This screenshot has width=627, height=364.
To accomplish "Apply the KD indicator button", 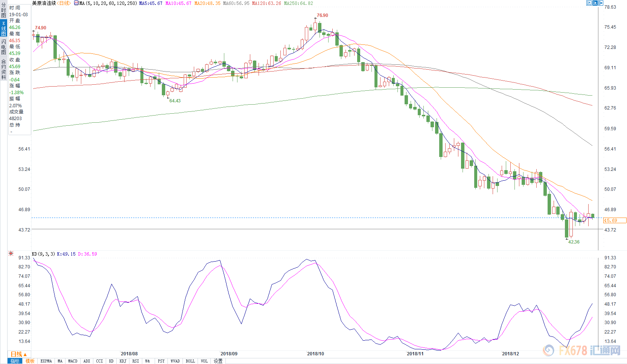I will (111, 361).
